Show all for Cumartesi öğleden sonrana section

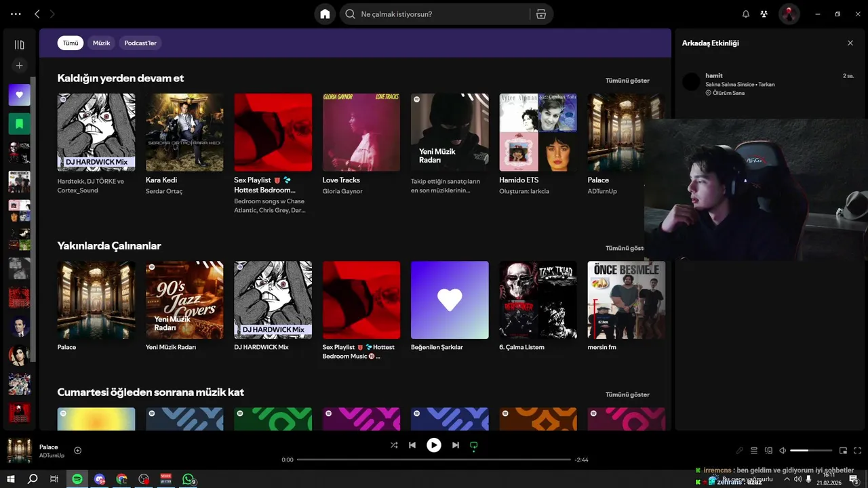[x=627, y=394]
